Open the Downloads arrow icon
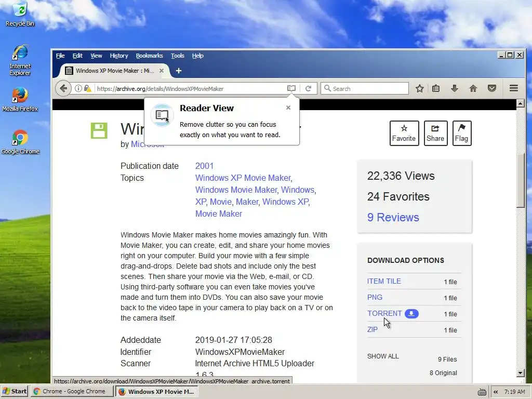Viewport: 532px width, 399px height. pos(455,88)
